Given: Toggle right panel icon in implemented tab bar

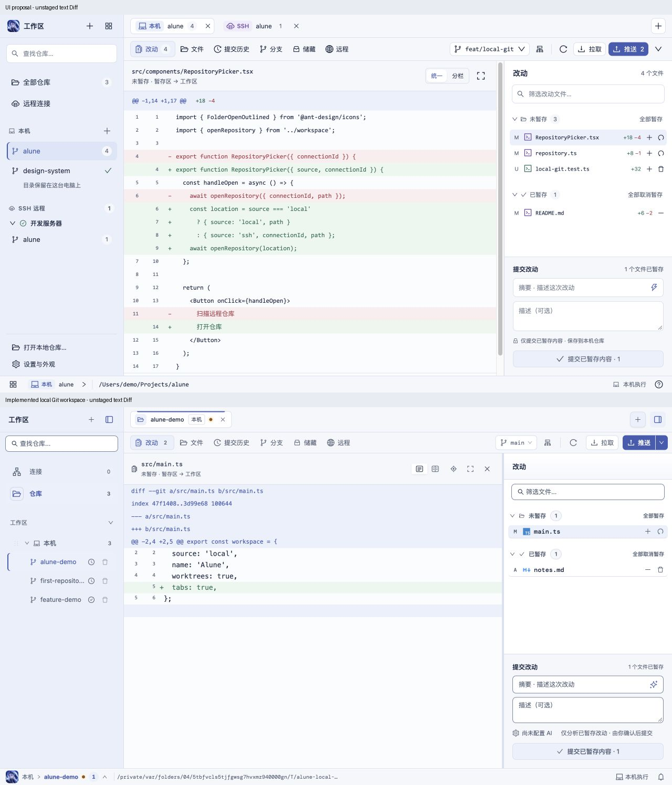Looking at the screenshot, I should click(x=658, y=420).
